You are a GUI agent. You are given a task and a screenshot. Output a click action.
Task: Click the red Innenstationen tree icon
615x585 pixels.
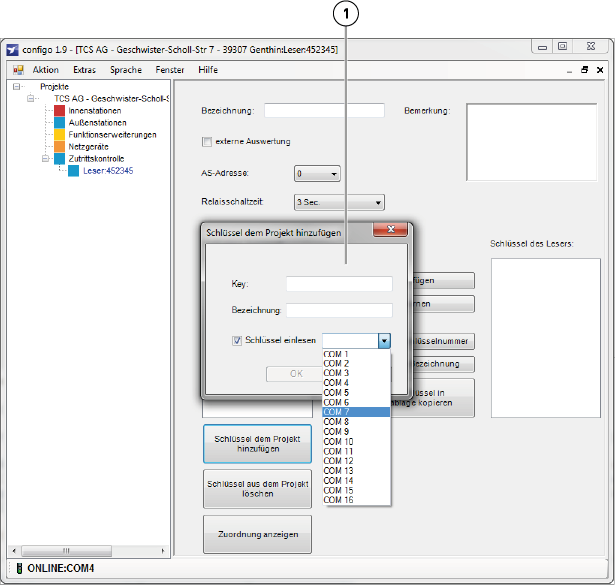[60, 111]
